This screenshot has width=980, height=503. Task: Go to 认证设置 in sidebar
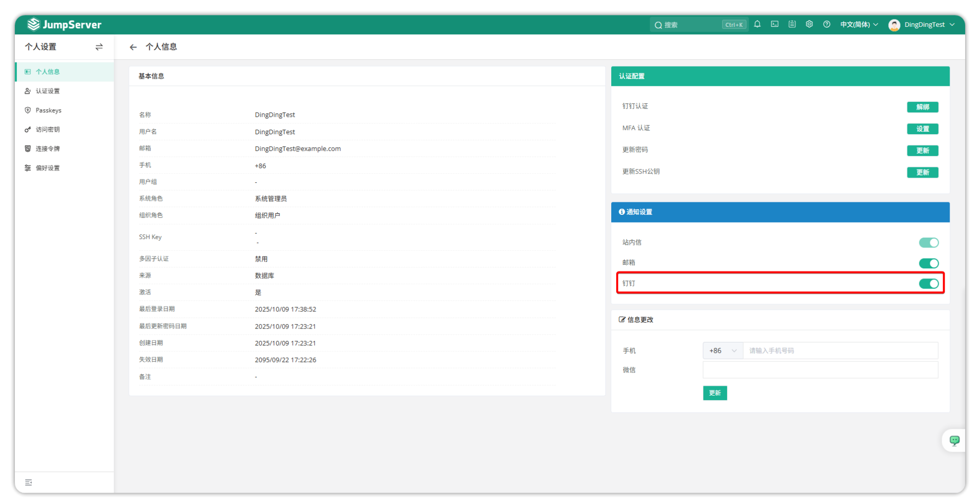coord(48,91)
